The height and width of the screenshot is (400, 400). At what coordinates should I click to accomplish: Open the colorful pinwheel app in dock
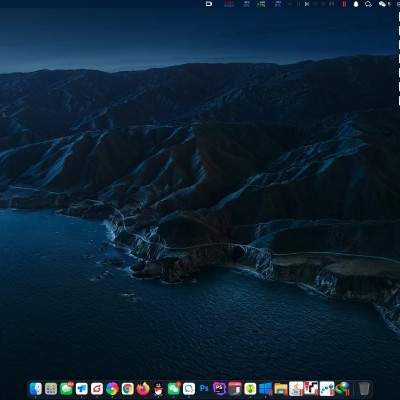coord(112,389)
